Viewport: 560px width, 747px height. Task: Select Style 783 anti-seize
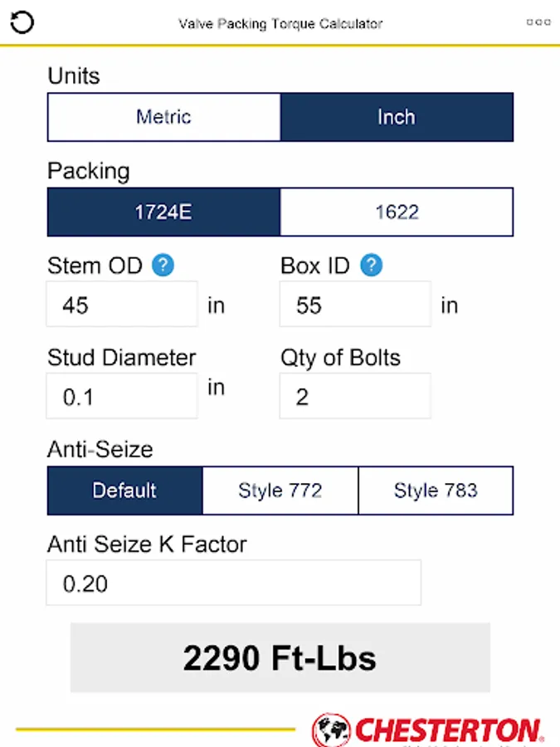coord(436,491)
